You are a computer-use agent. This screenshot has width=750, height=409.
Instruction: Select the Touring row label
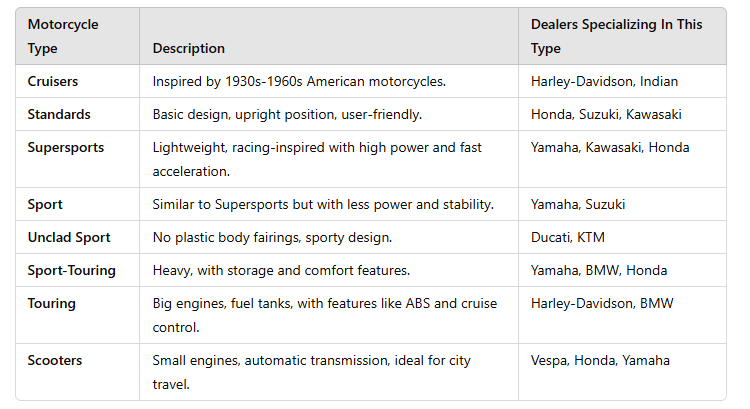52,303
